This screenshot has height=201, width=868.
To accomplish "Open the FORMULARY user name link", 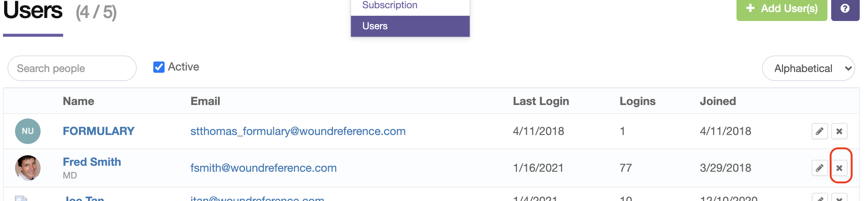I will click(x=98, y=131).
